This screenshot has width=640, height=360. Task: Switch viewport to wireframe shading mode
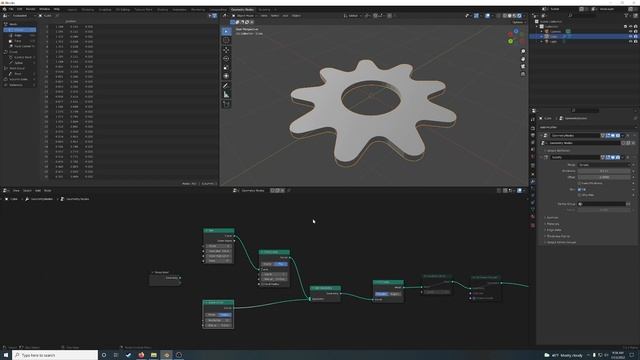coord(504,16)
